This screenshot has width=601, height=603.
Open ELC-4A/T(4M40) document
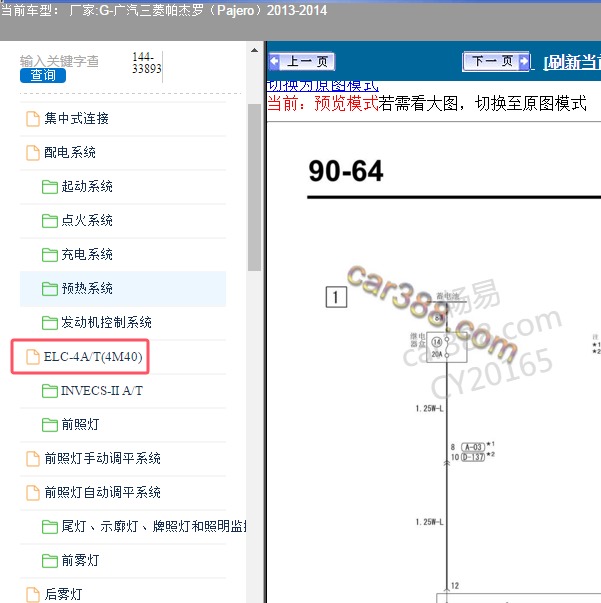pyautogui.click(x=93, y=356)
